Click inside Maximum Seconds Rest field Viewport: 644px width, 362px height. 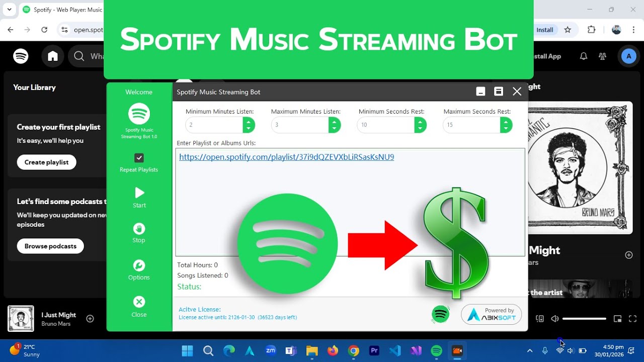pyautogui.click(x=471, y=125)
